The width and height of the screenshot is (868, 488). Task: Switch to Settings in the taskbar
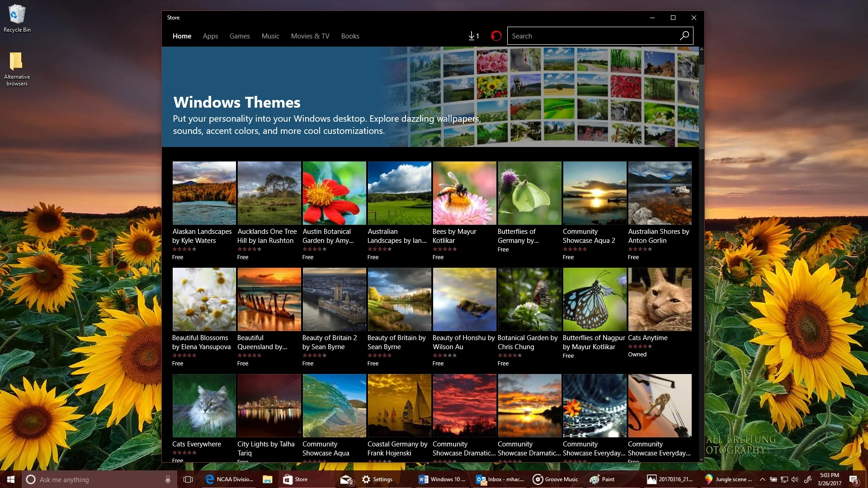click(377, 479)
